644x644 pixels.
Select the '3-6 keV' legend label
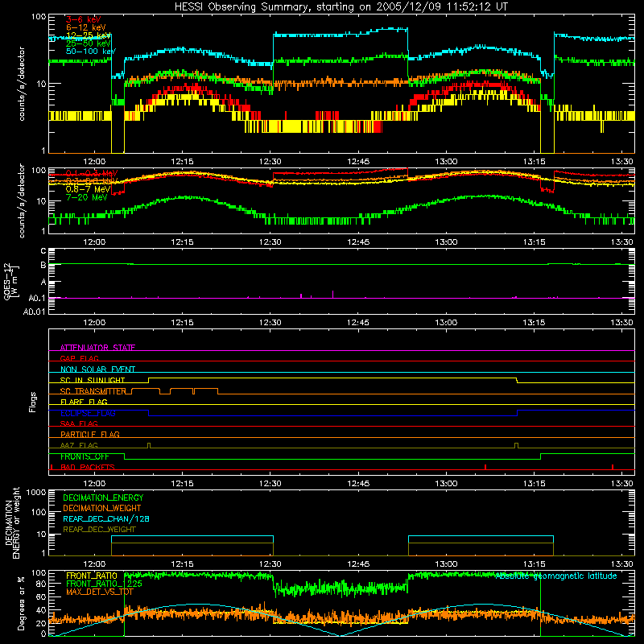coord(83,19)
